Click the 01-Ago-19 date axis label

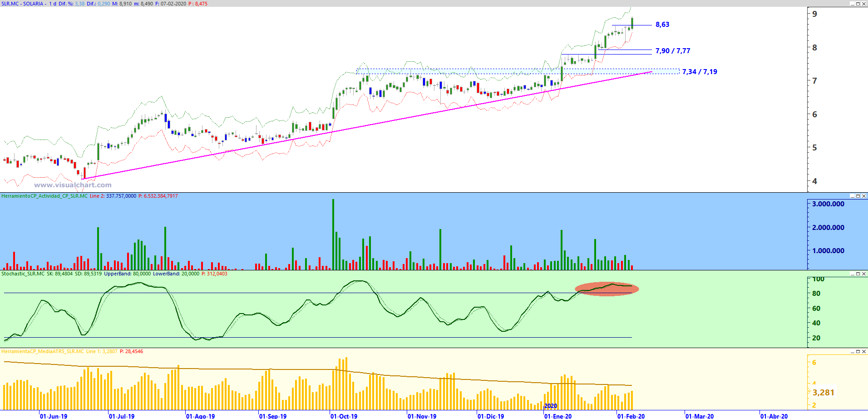point(201,416)
